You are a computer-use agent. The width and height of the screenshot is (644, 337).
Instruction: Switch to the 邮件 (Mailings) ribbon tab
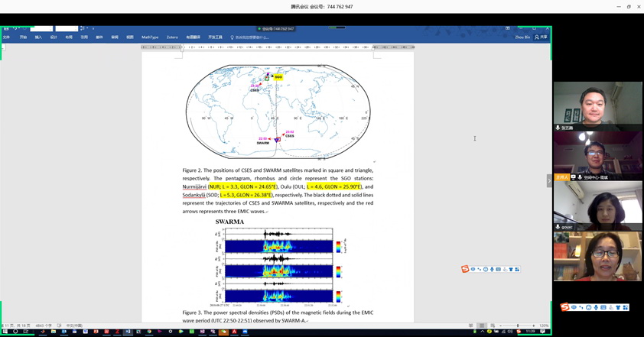coord(99,37)
